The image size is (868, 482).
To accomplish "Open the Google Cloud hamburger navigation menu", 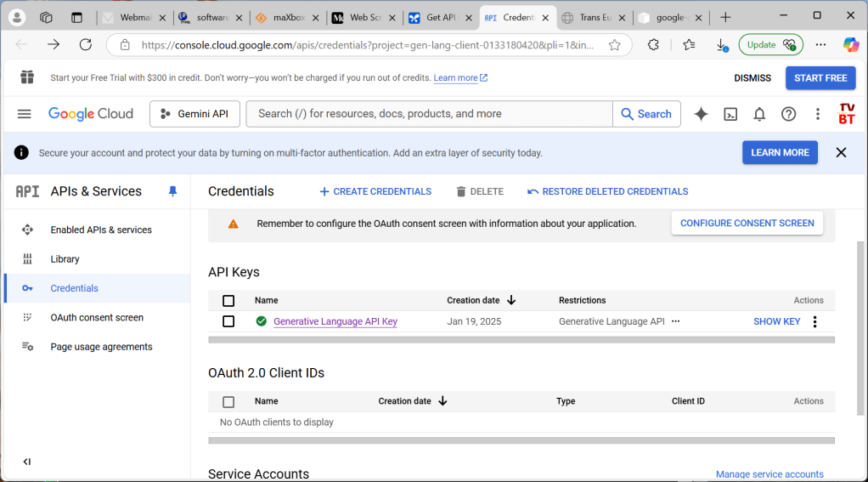I will click(x=24, y=114).
